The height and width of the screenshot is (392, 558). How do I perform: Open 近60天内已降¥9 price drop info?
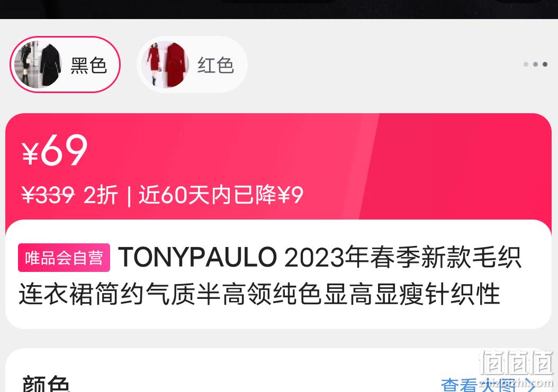(221, 195)
